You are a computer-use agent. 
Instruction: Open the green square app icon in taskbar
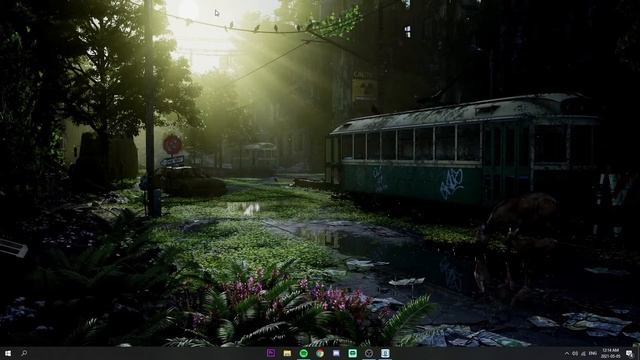[353, 353]
